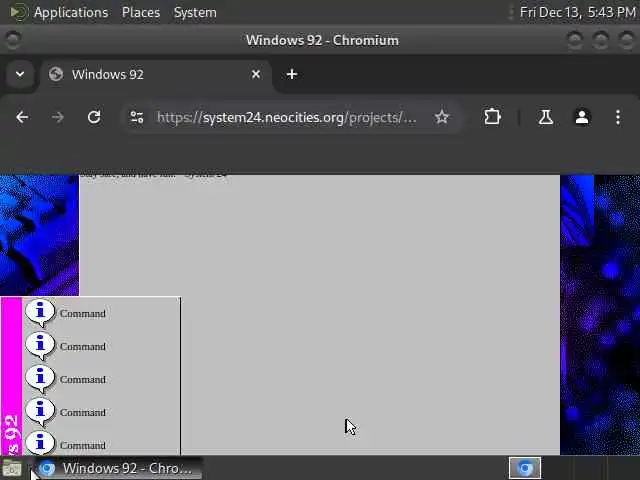The width and height of the screenshot is (640, 480).
Task: Click the disabled forward navigation arrow
Action: (58, 118)
